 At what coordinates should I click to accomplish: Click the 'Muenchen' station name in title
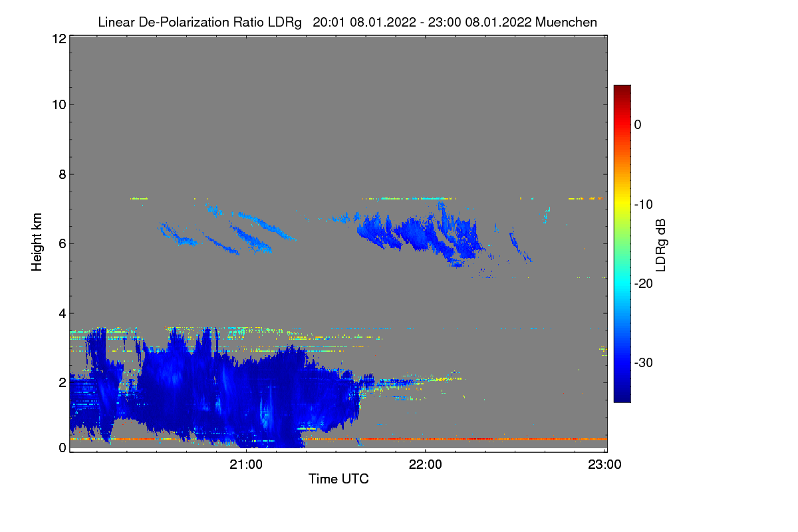pyautogui.click(x=566, y=23)
